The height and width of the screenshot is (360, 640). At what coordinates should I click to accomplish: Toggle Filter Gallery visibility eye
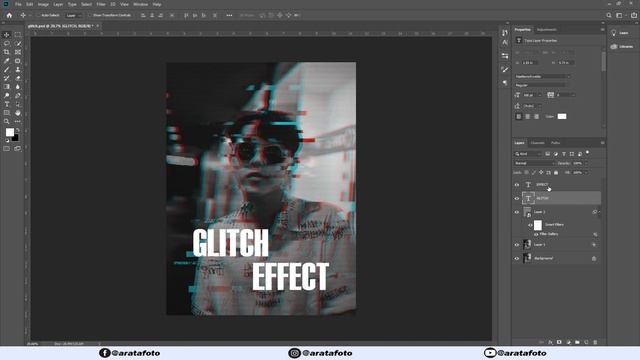click(536, 234)
